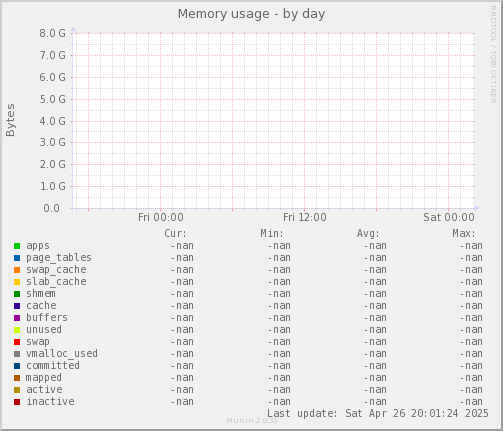Click the 'buffers' legend label

click(47, 318)
